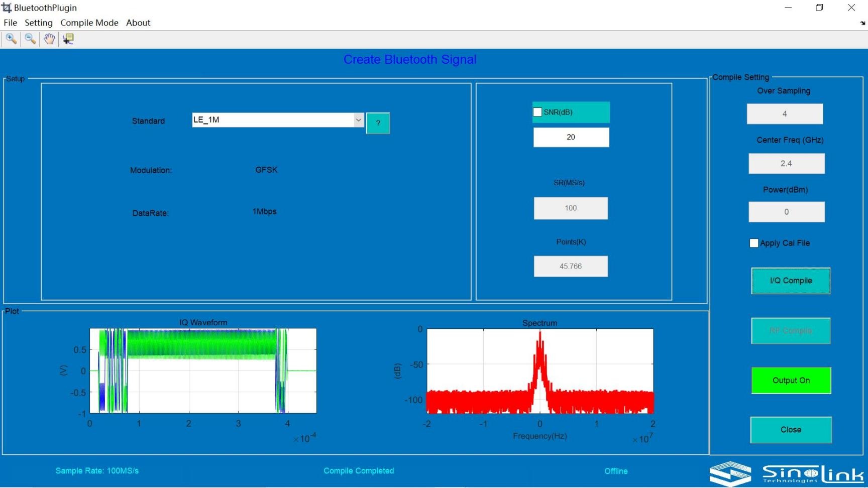Click the Compile Completed status text
868x488 pixels.
pyautogui.click(x=359, y=471)
